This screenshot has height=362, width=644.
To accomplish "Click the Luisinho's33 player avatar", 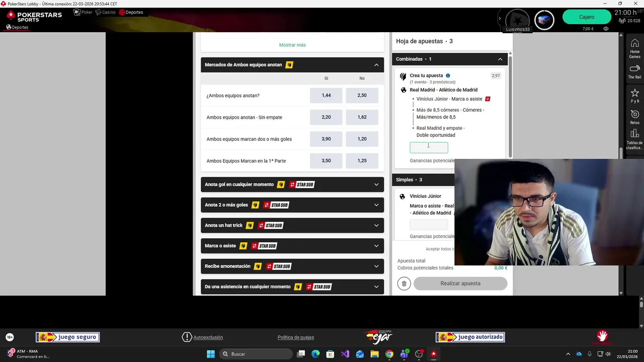I will [x=517, y=20].
